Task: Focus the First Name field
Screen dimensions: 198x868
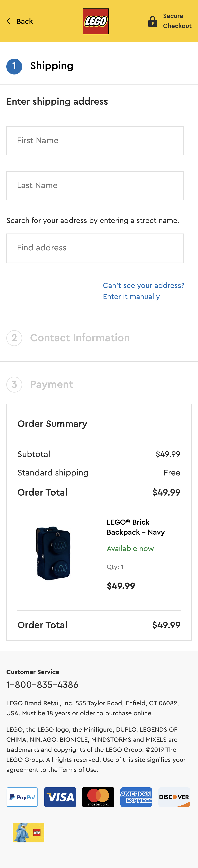Action: [95, 141]
